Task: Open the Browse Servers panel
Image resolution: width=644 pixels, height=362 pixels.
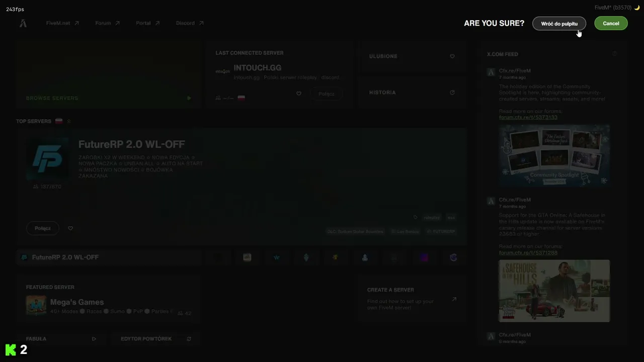Action: tap(109, 74)
